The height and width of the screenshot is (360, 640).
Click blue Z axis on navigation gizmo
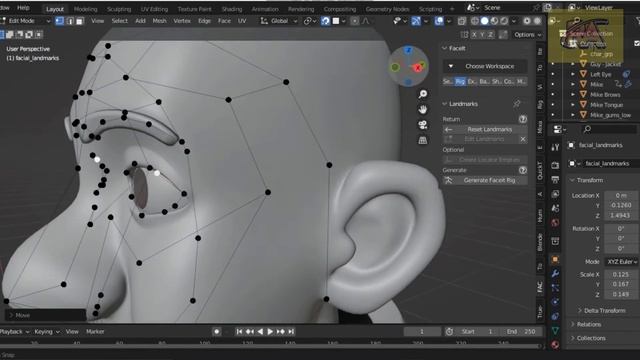[x=408, y=50]
